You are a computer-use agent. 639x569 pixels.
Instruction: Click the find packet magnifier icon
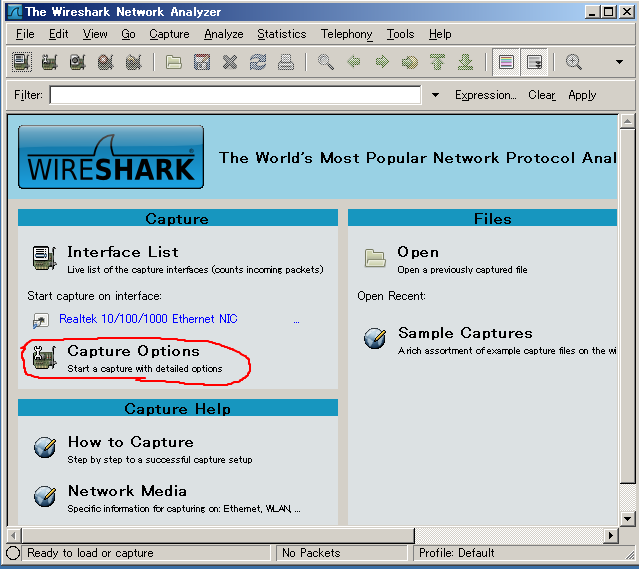click(x=326, y=62)
